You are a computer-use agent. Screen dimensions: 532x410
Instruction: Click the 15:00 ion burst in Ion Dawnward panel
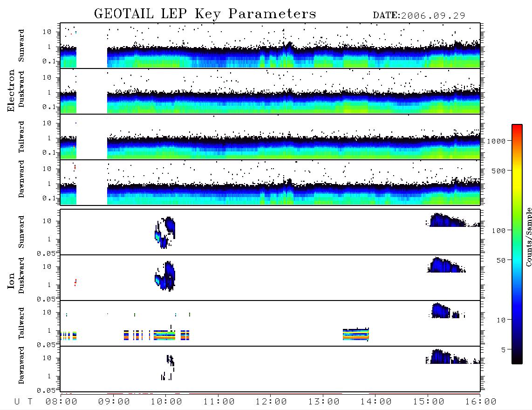tap(453, 356)
